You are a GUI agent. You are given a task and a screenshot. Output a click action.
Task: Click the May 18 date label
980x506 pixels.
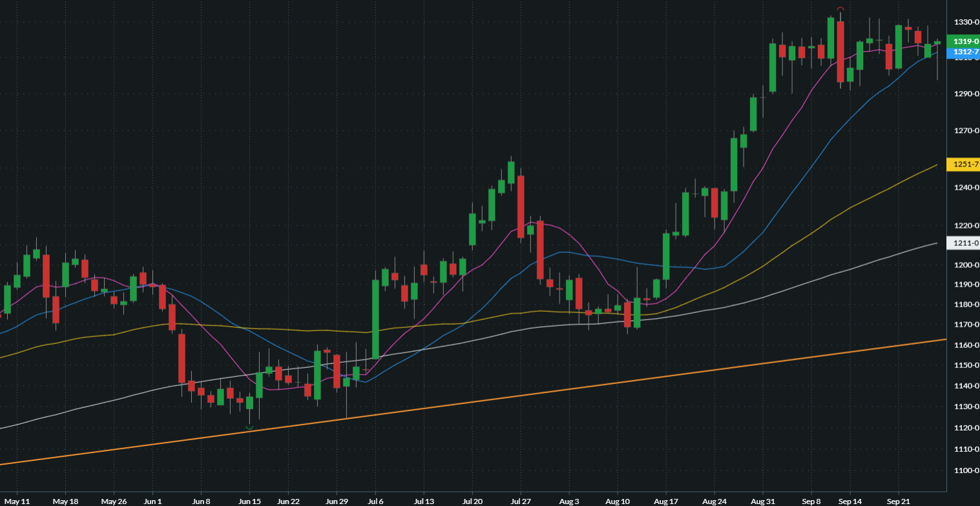[65, 501]
